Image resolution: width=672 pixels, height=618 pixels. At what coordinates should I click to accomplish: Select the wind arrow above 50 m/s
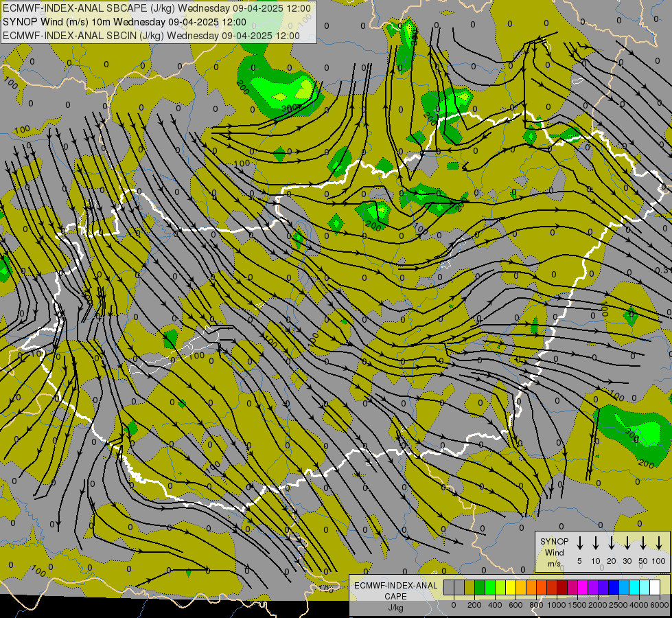click(643, 543)
